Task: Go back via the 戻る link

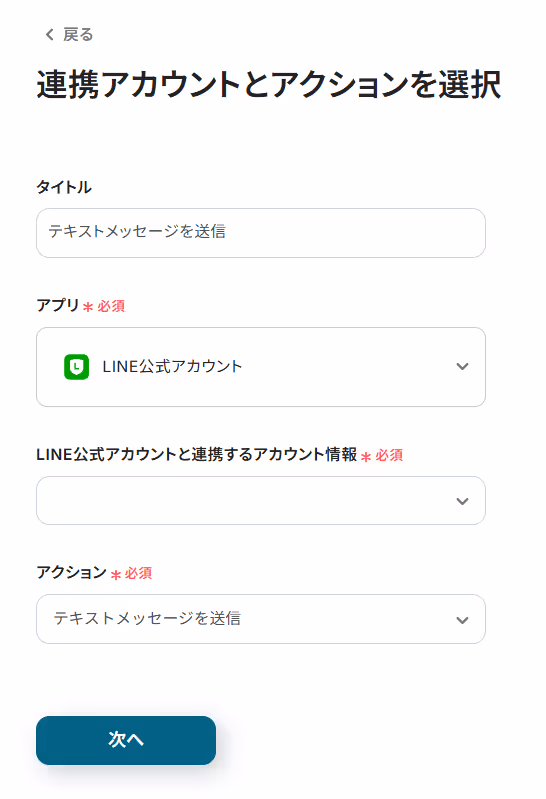Action: click(x=69, y=35)
